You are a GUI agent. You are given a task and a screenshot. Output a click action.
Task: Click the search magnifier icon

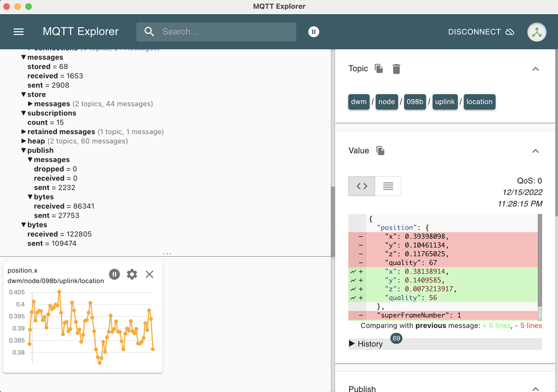149,32
